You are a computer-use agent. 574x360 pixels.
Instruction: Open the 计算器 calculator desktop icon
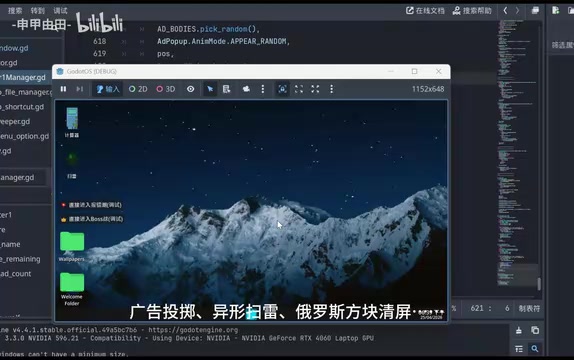pos(72,122)
